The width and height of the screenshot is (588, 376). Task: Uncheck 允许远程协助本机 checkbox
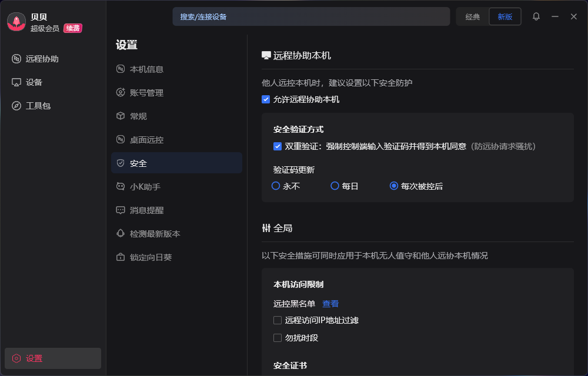click(x=266, y=99)
